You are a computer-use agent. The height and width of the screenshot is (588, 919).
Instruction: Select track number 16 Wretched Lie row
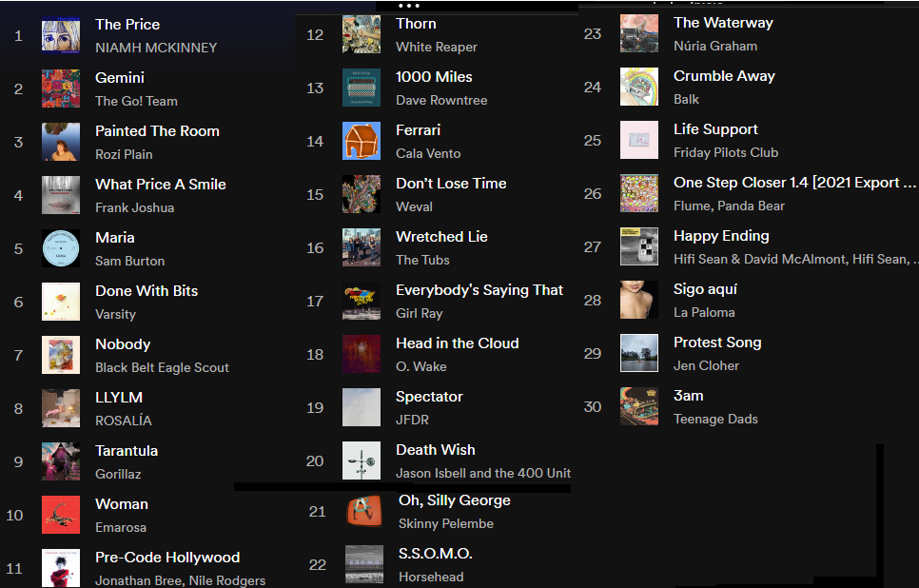[x=436, y=248]
